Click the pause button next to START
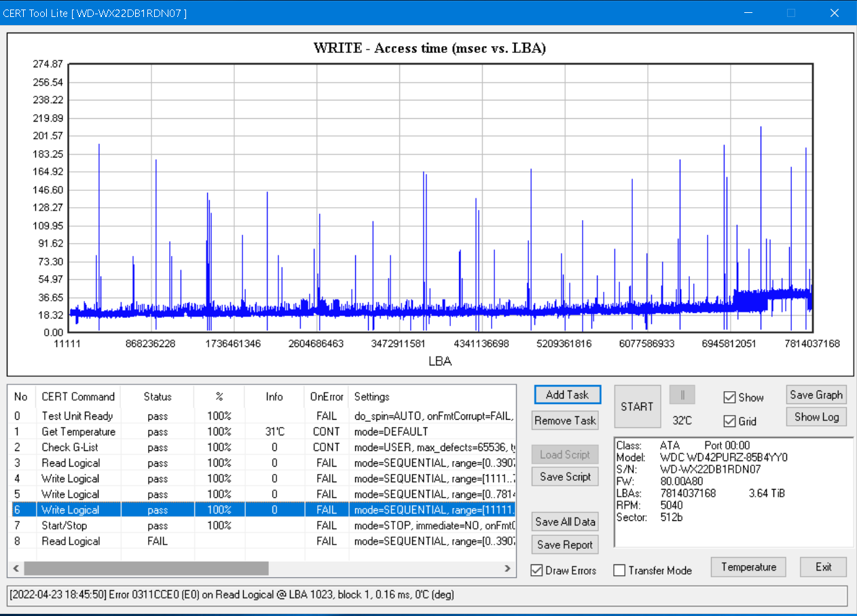Screen dimensions: 857x616 point(682,395)
